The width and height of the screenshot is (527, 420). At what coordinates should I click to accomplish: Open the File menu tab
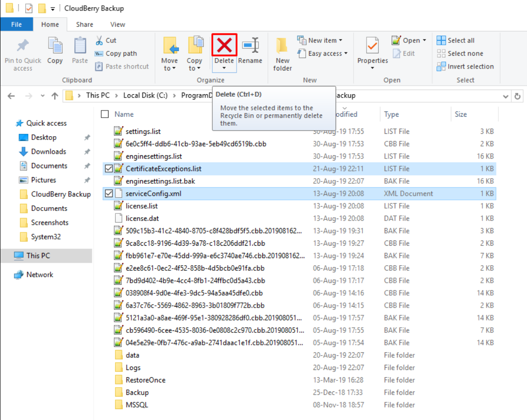[x=17, y=25]
